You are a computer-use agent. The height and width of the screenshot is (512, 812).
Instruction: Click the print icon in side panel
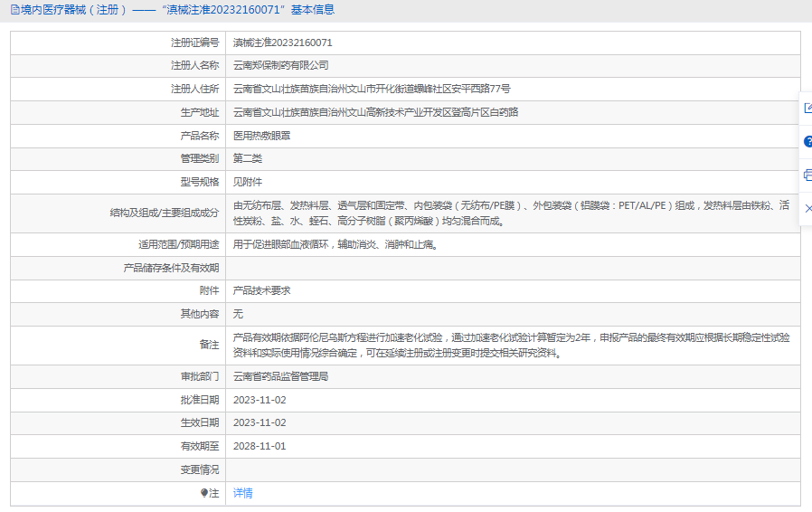click(x=807, y=175)
